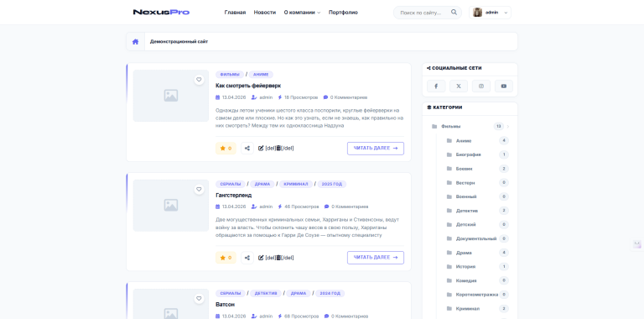Viewport: 644px width, 319px height.
Task: Select the 'Боевик' category in the sidebar
Action: (464, 169)
